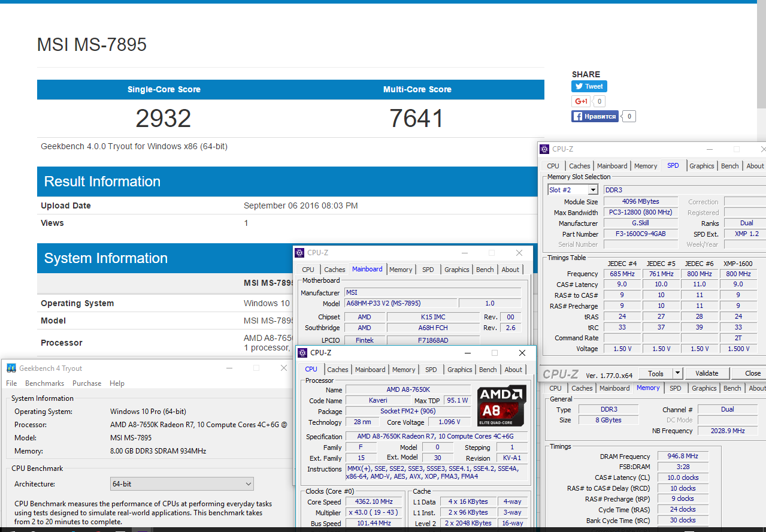Open the SPD tab in the DRAM Frequency CPU-Z window
Viewport: 766px width, 532px height.
coord(675,388)
